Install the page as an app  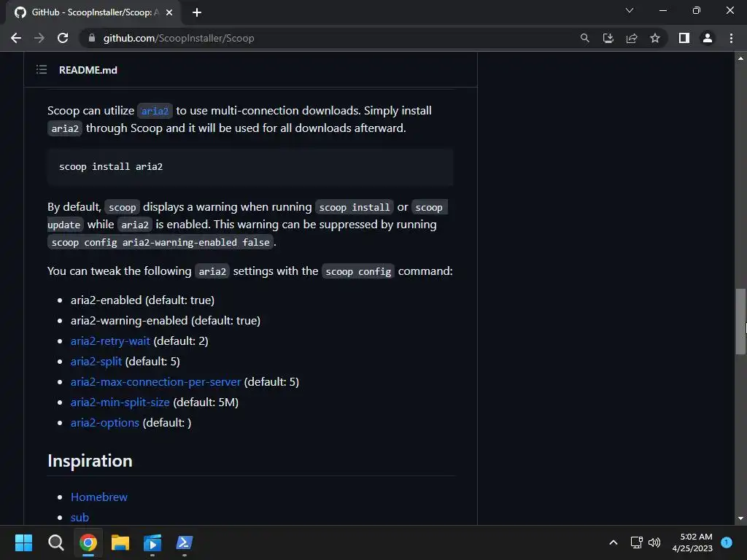608,38
